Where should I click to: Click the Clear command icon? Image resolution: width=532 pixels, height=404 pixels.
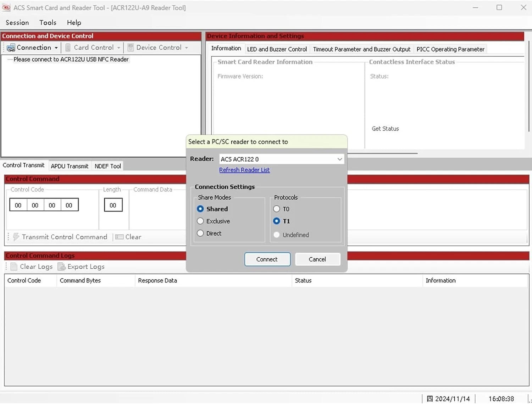pos(120,237)
